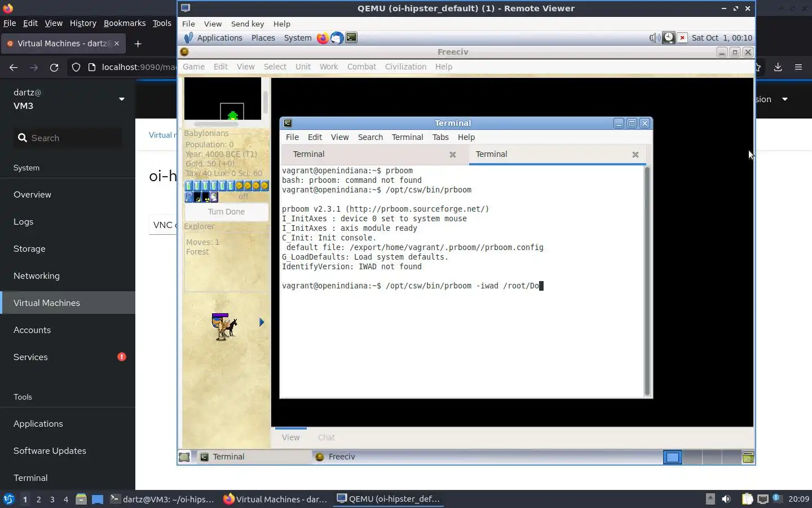812x508 pixels.
Task: Click the Remote Viewer window title icon
Action: pos(186,8)
